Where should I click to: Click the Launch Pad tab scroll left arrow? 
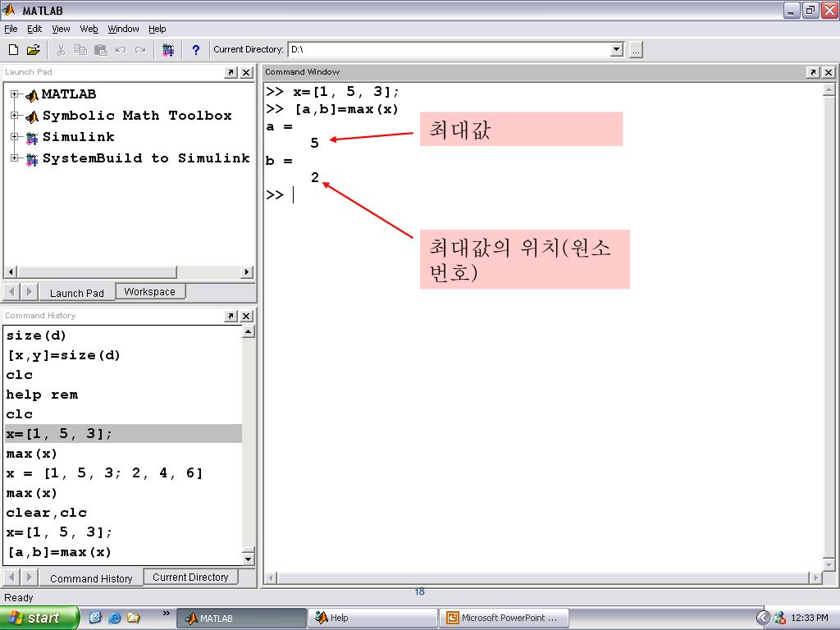click(x=11, y=292)
